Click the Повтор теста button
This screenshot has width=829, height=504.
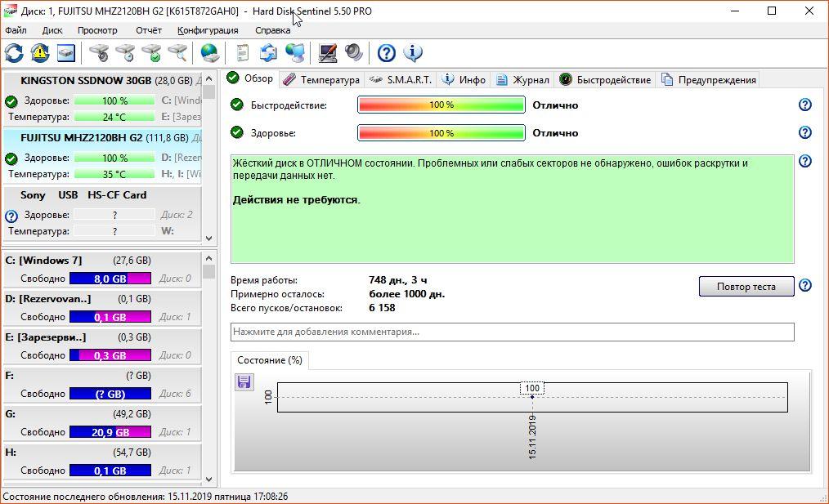click(746, 287)
